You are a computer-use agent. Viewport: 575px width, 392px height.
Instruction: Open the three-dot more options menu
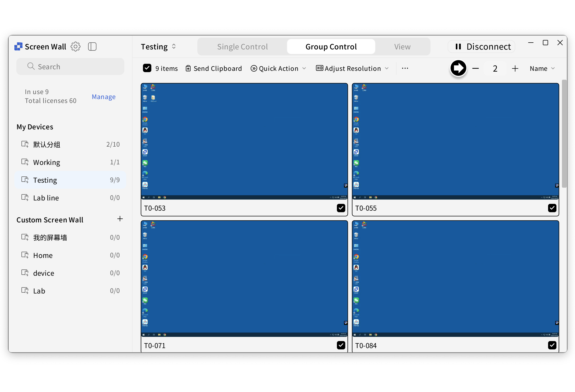coord(405,68)
